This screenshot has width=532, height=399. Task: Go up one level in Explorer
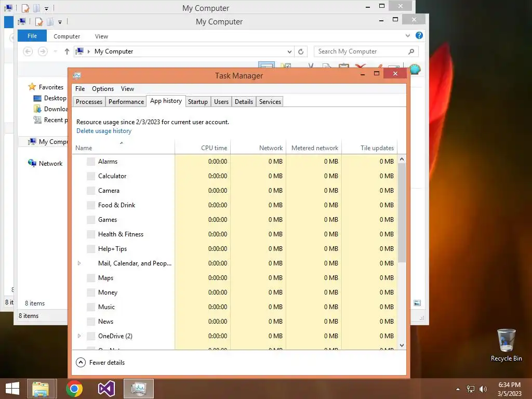pyautogui.click(x=67, y=51)
